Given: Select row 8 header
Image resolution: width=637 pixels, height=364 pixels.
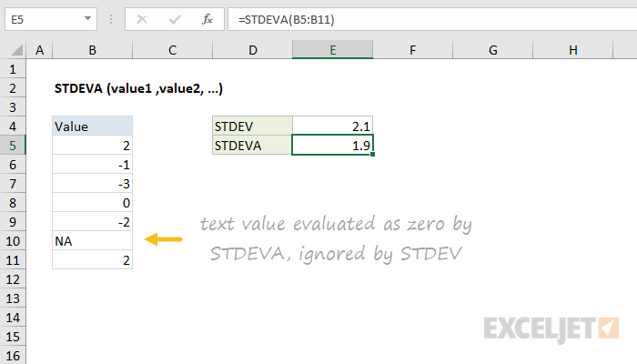Looking at the screenshot, I should [x=13, y=203].
